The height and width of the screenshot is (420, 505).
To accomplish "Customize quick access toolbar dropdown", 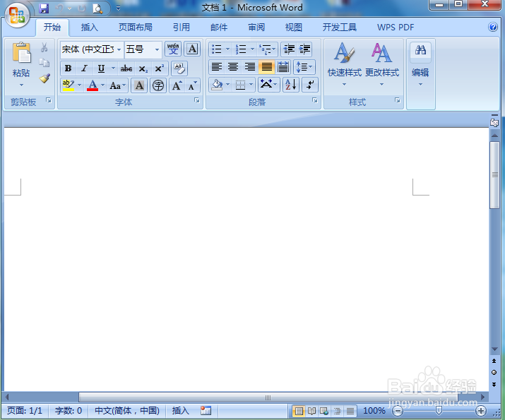I will point(118,8).
